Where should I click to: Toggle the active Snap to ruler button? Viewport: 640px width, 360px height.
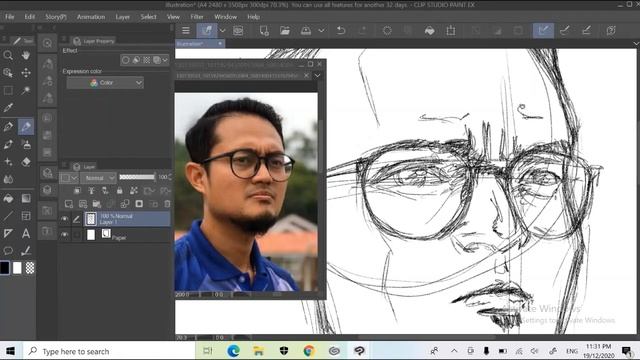click(x=543, y=31)
